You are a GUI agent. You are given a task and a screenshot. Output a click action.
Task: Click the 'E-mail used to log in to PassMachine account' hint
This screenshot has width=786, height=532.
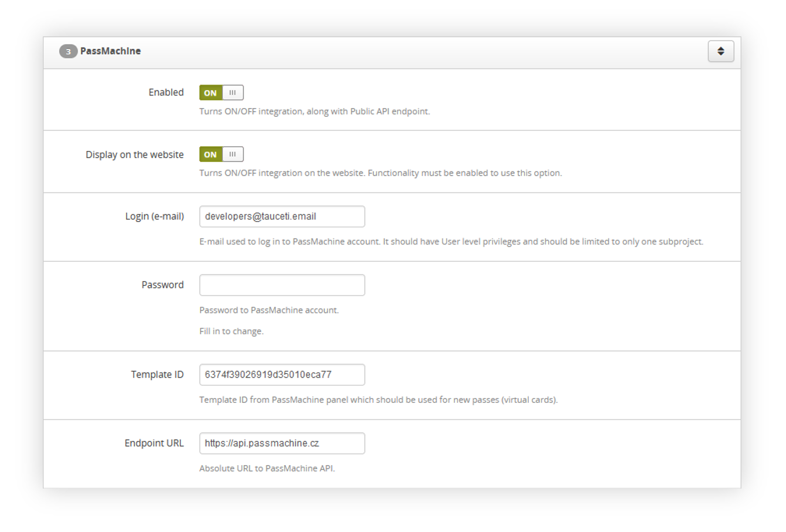click(290, 241)
